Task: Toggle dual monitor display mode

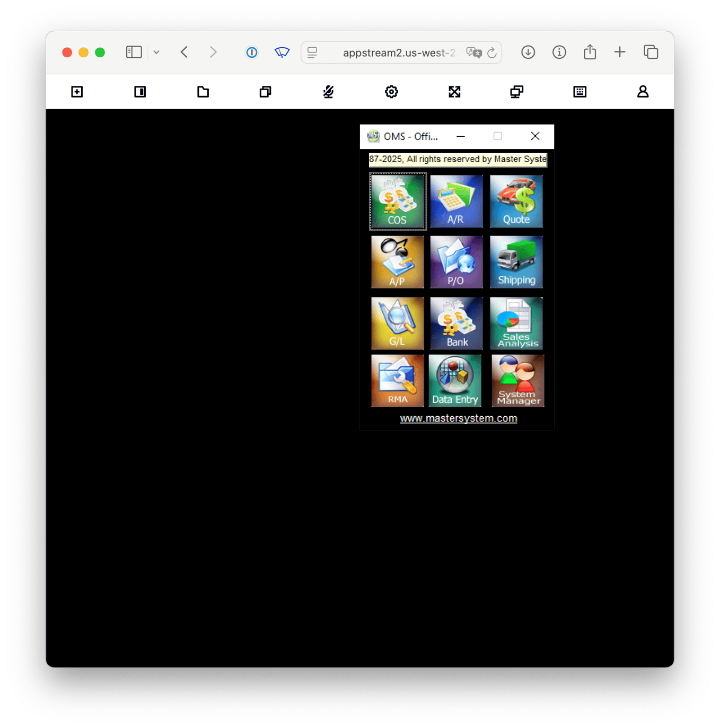Action: (x=516, y=91)
